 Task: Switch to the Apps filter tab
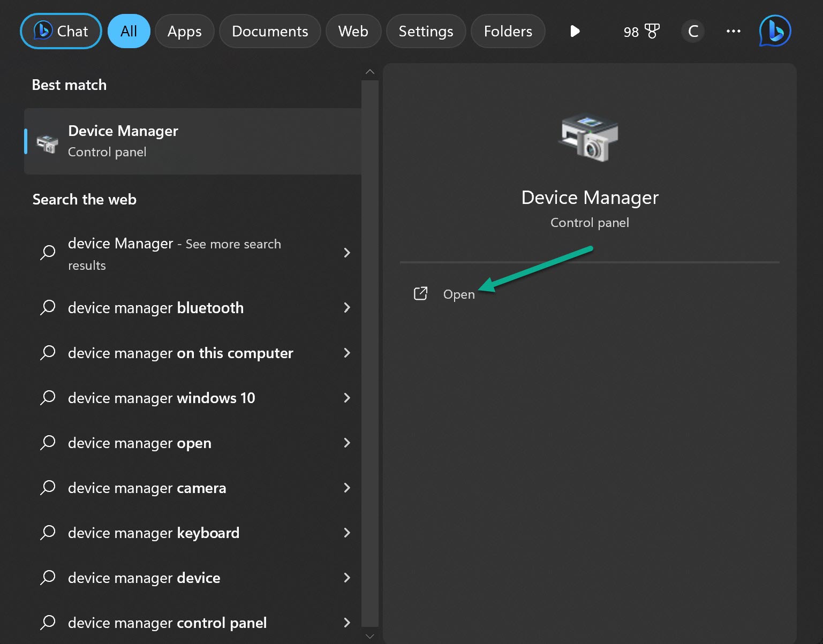tap(184, 32)
